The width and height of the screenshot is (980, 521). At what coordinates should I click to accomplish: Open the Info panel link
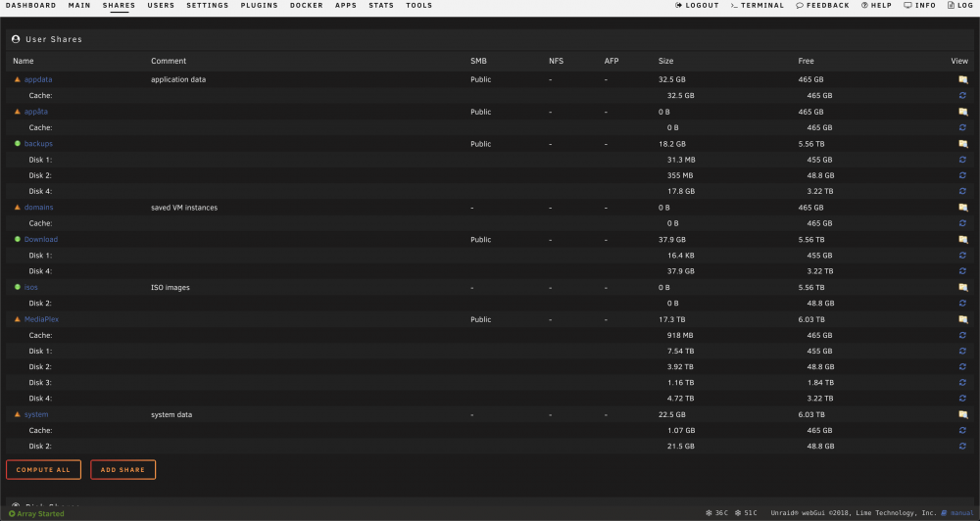coord(920,5)
